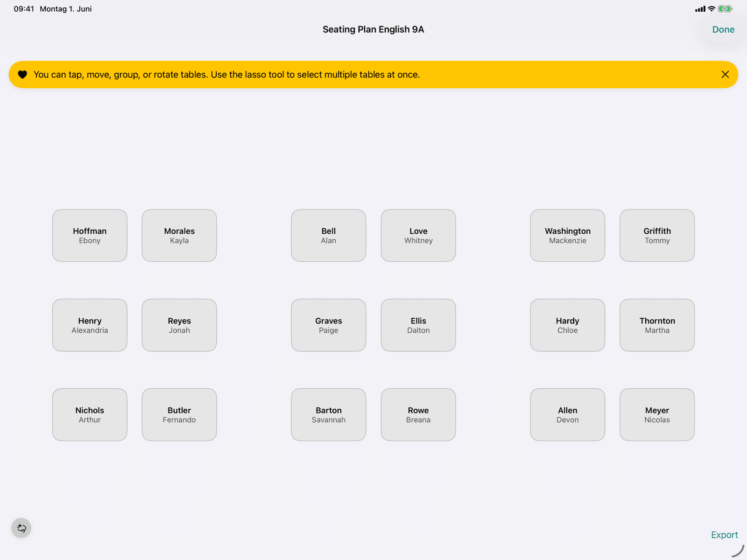Tap the Allen Devon table
Image resolution: width=747 pixels, height=560 pixels.
[568, 415]
